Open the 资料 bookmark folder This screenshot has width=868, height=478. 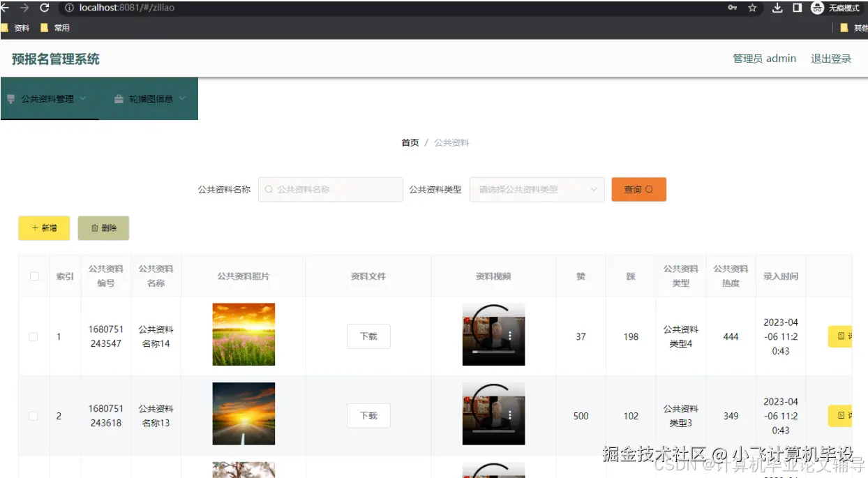pyautogui.click(x=15, y=28)
